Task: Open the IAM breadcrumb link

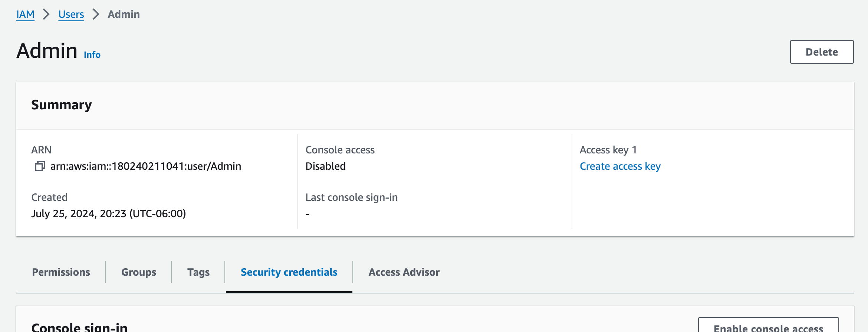Action: click(x=25, y=14)
